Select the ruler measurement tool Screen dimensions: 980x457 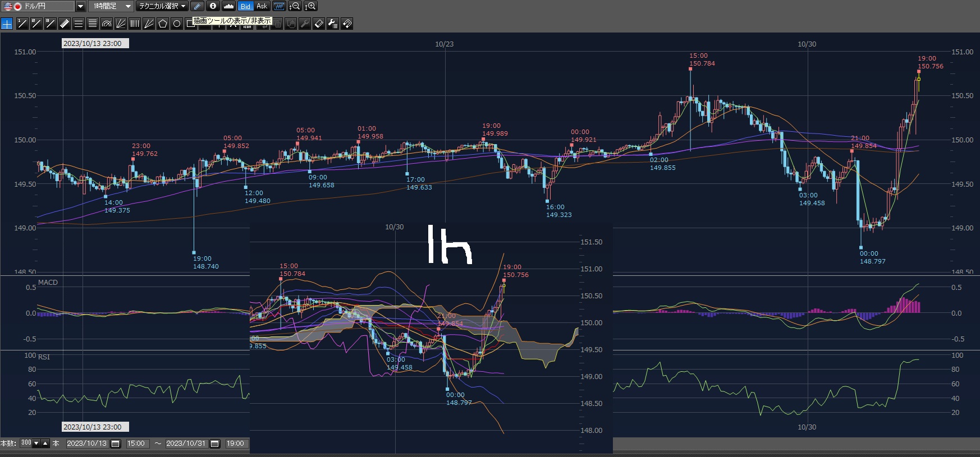coord(64,24)
